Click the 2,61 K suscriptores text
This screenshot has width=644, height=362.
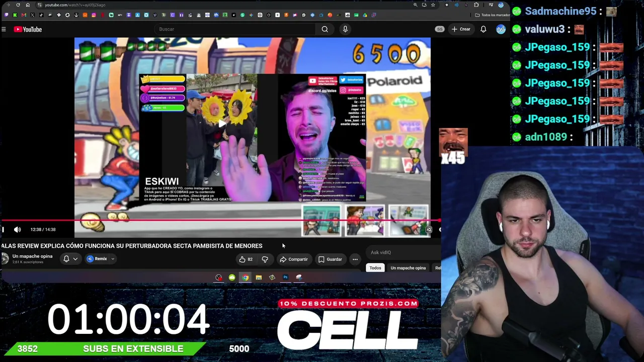click(x=28, y=262)
